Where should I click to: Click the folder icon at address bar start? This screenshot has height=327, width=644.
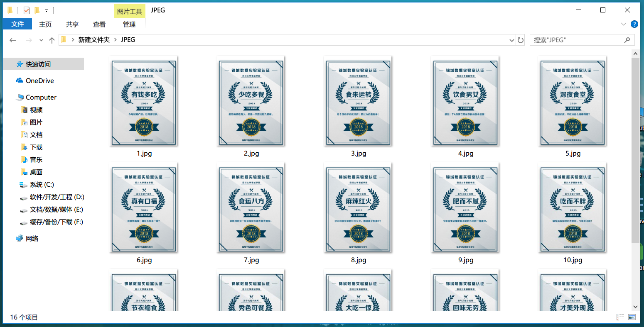pyautogui.click(x=64, y=40)
